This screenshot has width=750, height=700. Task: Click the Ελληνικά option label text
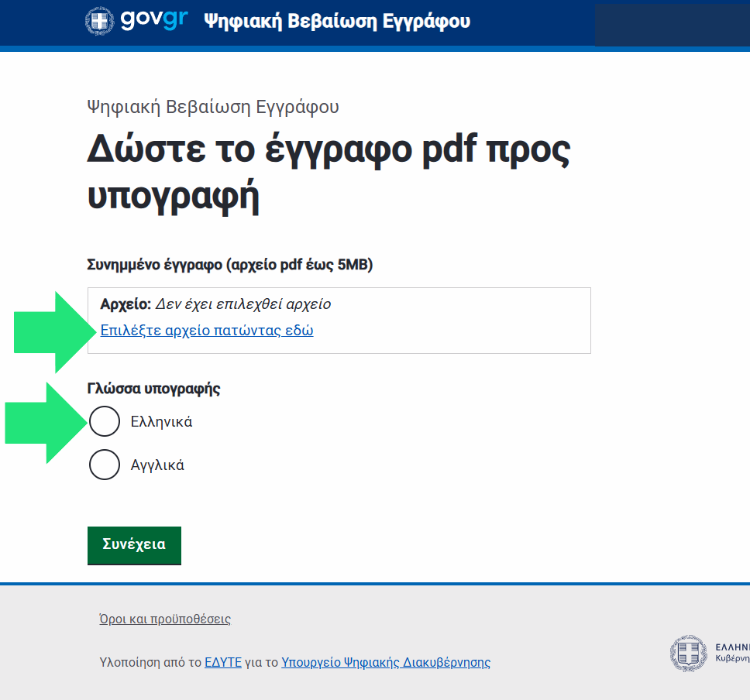tap(161, 422)
